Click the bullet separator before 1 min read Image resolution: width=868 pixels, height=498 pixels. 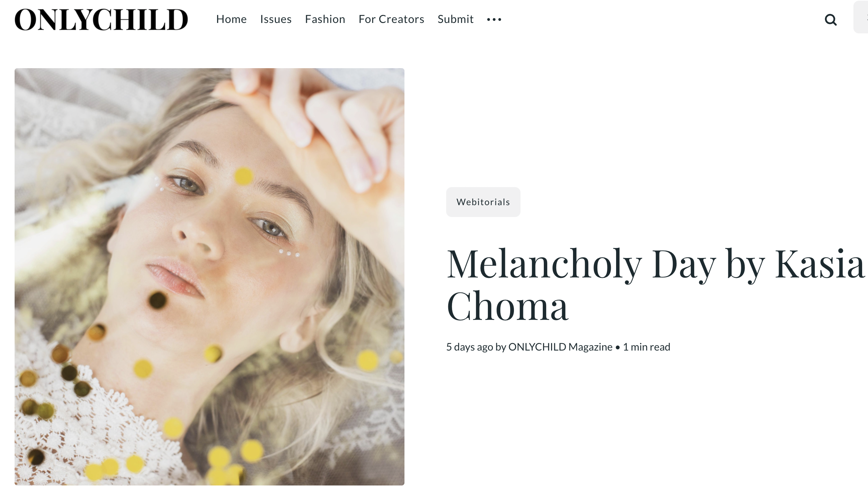point(617,347)
